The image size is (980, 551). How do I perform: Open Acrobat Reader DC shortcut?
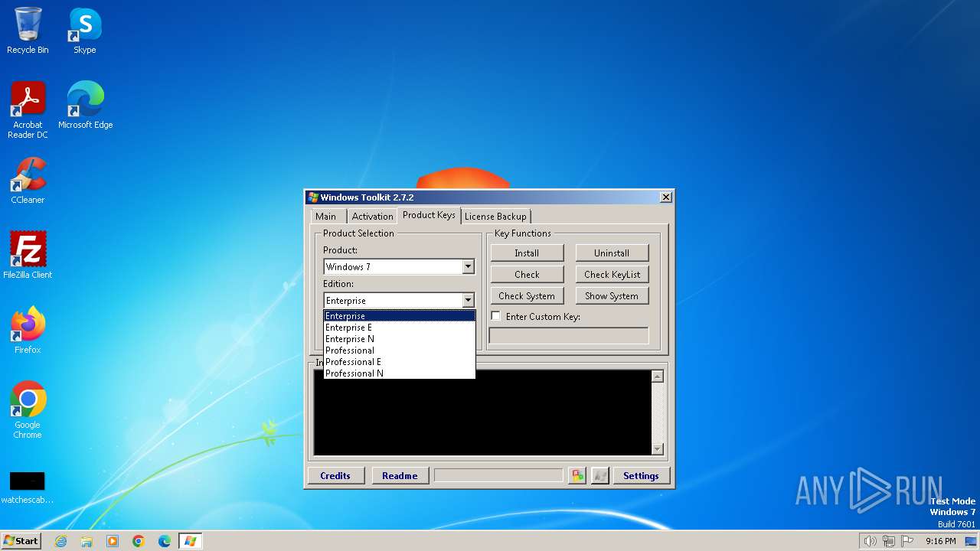point(28,110)
